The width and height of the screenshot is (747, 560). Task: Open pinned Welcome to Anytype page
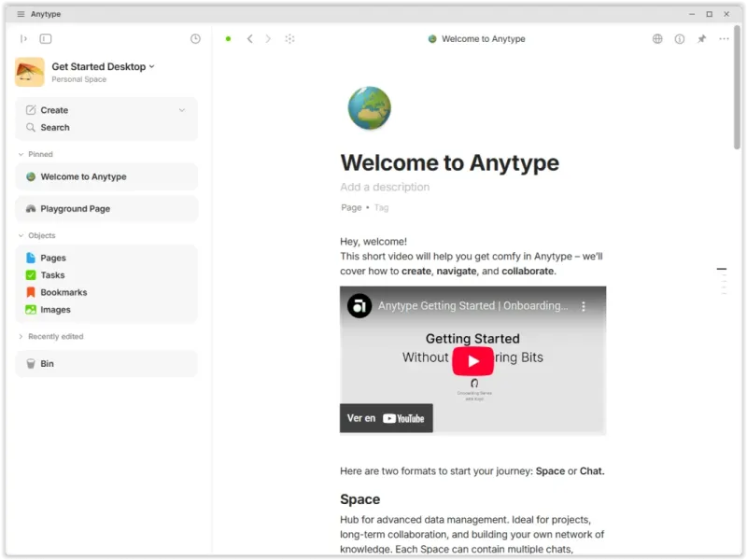click(106, 176)
